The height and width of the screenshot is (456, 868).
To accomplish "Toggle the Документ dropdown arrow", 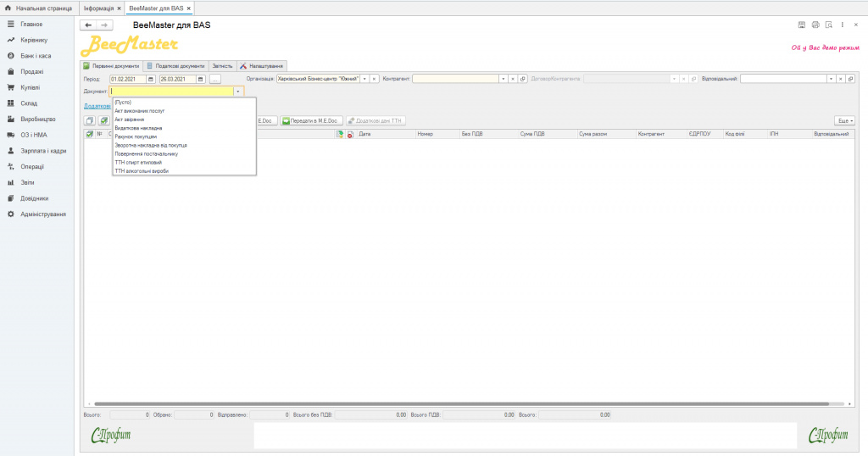I will [x=238, y=92].
